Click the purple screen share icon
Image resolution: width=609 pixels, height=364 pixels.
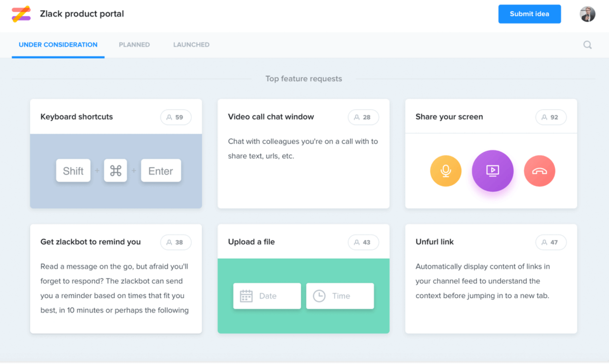[493, 171]
